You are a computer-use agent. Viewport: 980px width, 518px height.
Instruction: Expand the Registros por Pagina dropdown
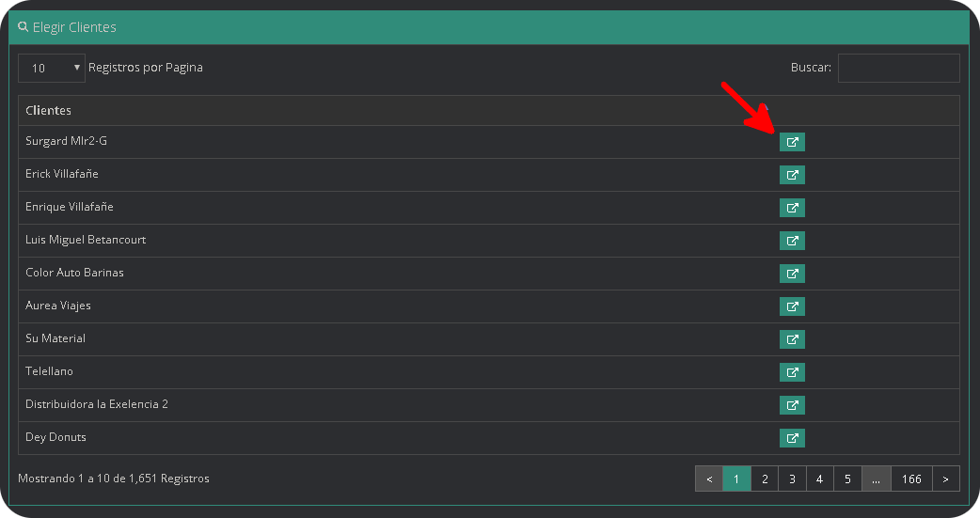pos(52,68)
